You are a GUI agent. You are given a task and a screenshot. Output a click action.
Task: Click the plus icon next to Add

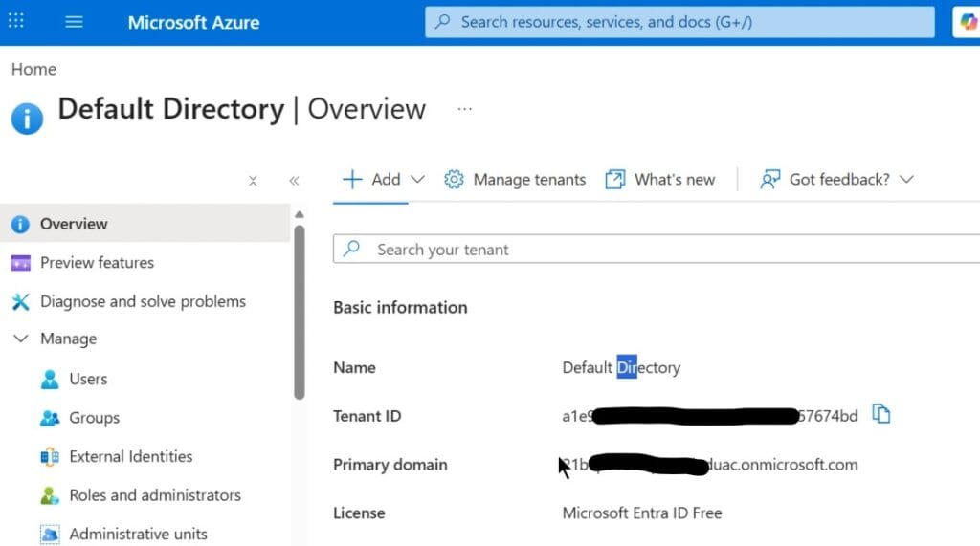(352, 180)
